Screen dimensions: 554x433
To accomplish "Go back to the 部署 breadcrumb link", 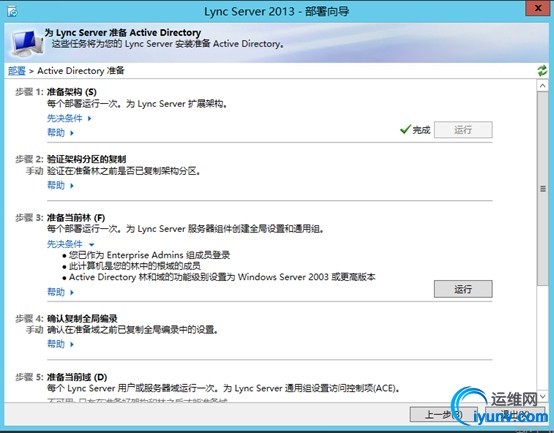I will point(17,71).
